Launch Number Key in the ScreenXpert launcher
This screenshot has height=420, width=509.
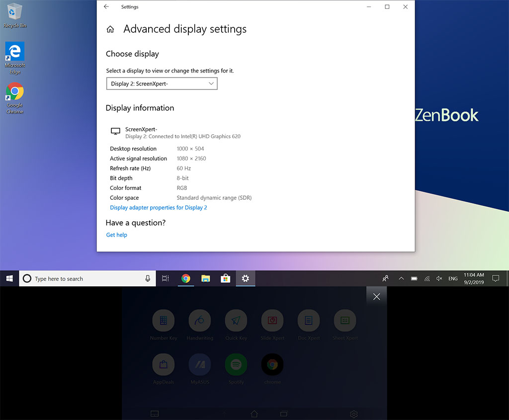point(163,325)
